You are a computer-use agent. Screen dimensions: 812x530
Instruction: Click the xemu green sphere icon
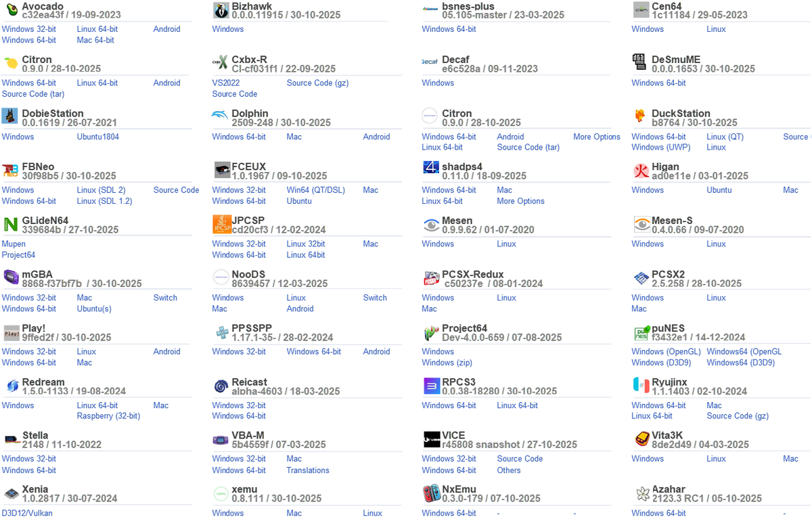(220, 493)
